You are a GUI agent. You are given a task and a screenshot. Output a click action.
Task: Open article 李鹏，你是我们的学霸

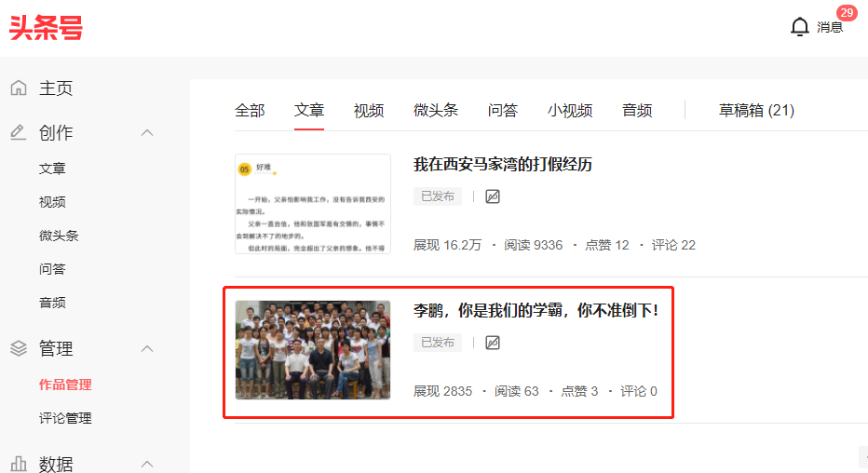coord(536,310)
